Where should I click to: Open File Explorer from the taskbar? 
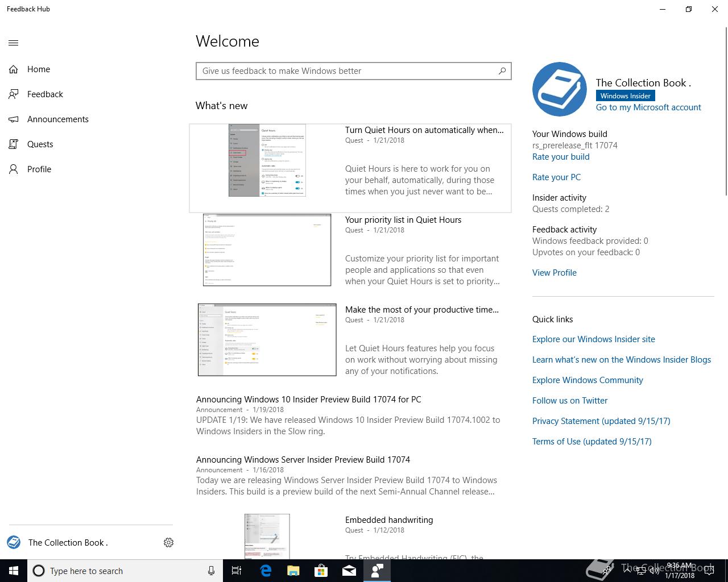[x=293, y=571]
